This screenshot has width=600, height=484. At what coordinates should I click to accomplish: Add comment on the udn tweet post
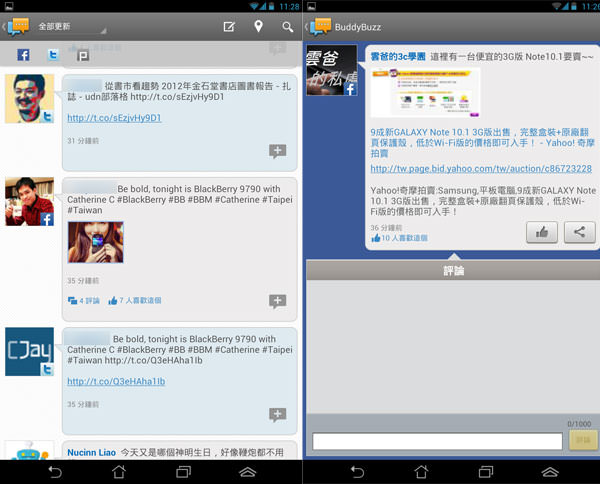[x=277, y=151]
